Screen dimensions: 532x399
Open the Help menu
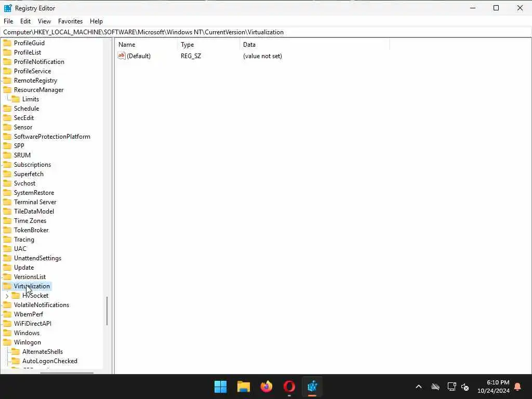point(96,21)
